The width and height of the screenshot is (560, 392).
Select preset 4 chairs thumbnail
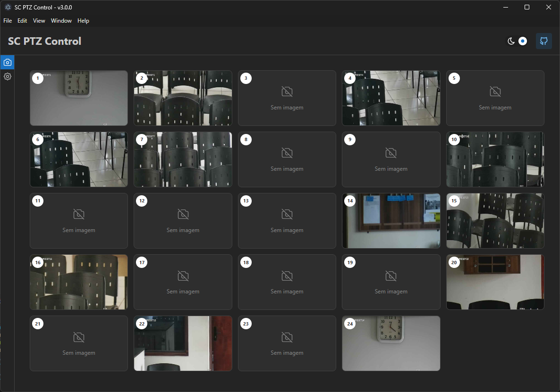391,98
